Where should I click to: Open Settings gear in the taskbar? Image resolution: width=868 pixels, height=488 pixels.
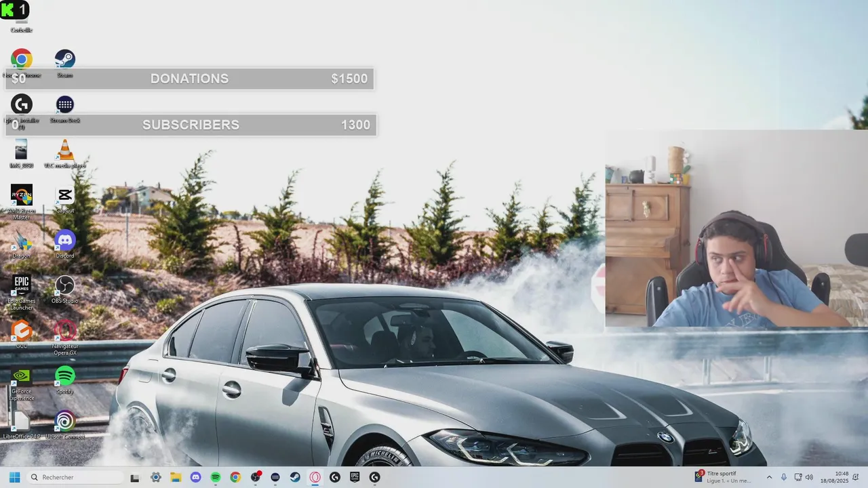click(x=155, y=477)
